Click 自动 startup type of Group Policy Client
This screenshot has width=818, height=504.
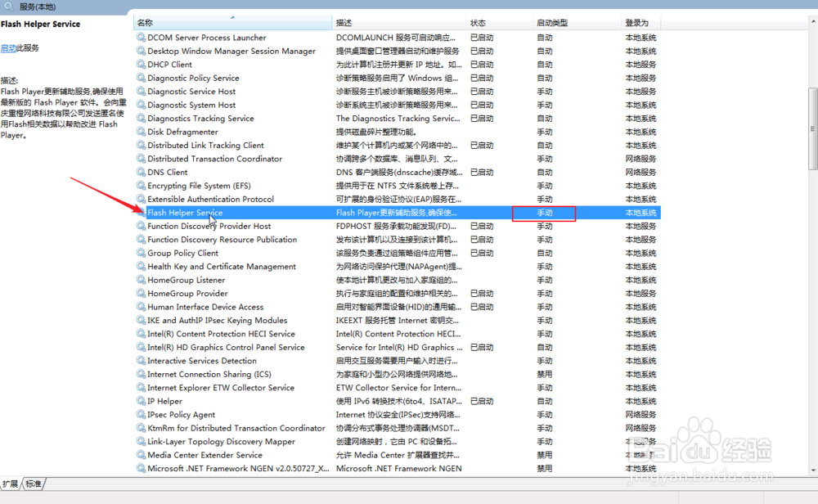(x=545, y=253)
